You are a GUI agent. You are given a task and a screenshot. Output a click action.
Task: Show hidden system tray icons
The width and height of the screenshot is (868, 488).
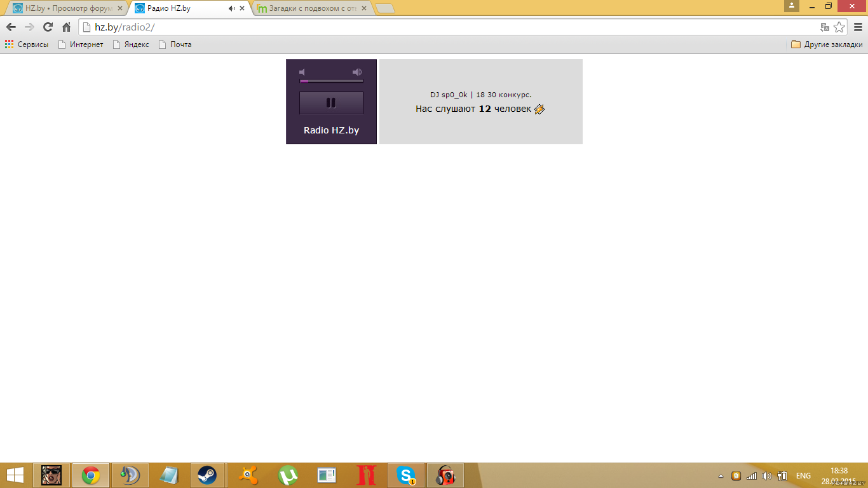click(x=721, y=476)
